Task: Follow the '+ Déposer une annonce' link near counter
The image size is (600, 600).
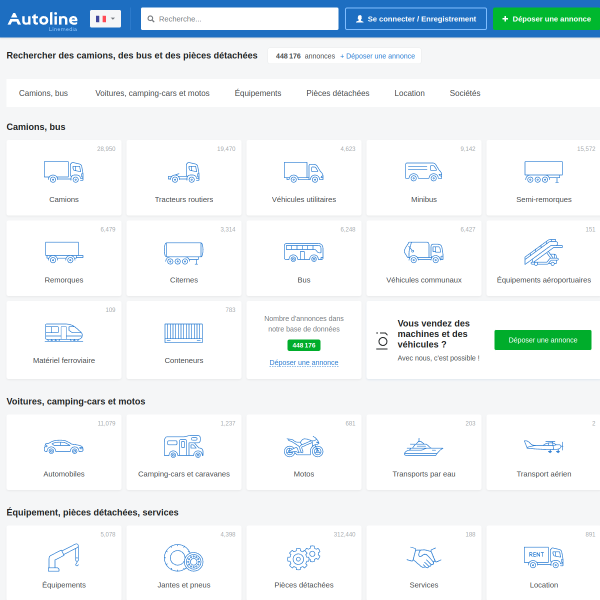Action: pyautogui.click(x=377, y=56)
